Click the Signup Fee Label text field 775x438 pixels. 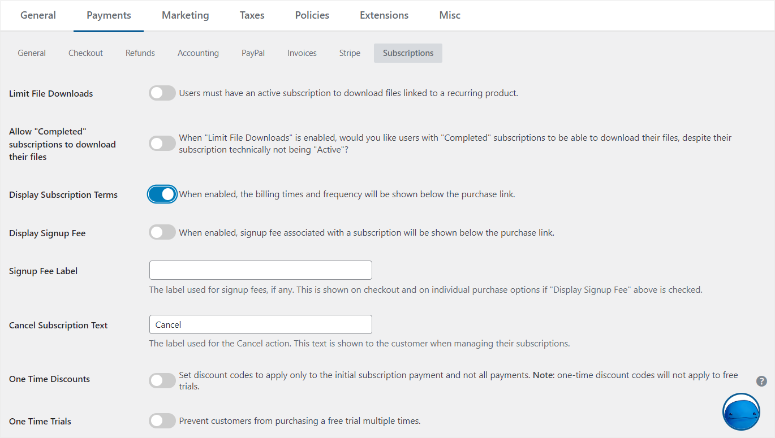[x=260, y=270]
